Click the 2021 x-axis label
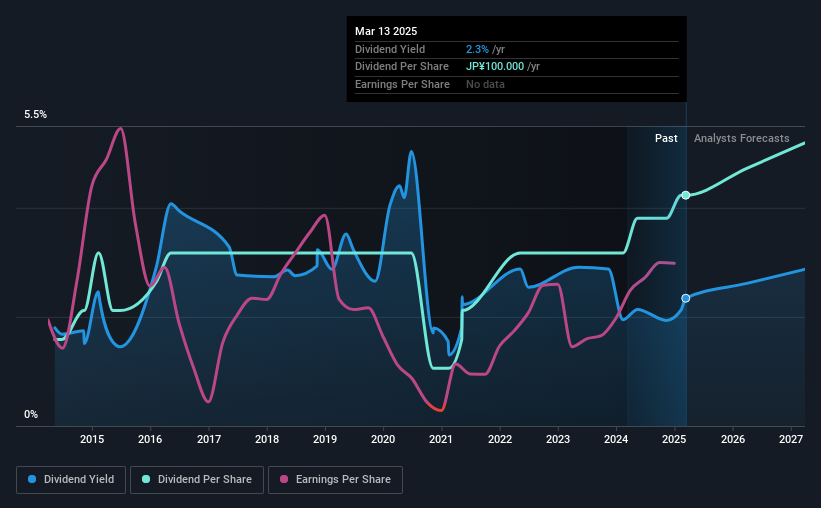Screen dimensions: 821x508 click(x=441, y=439)
